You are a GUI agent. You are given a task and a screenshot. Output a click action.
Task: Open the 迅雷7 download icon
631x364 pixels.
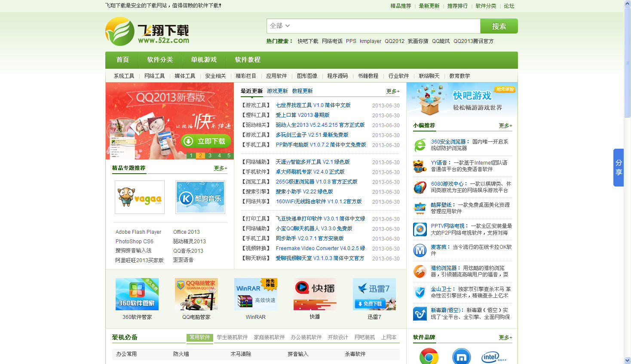click(374, 294)
